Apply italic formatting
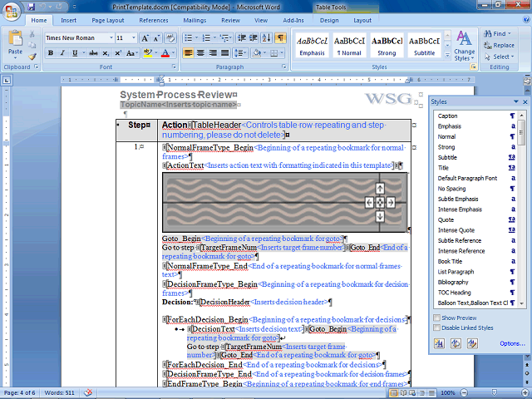532x399 pixels. coord(62,53)
